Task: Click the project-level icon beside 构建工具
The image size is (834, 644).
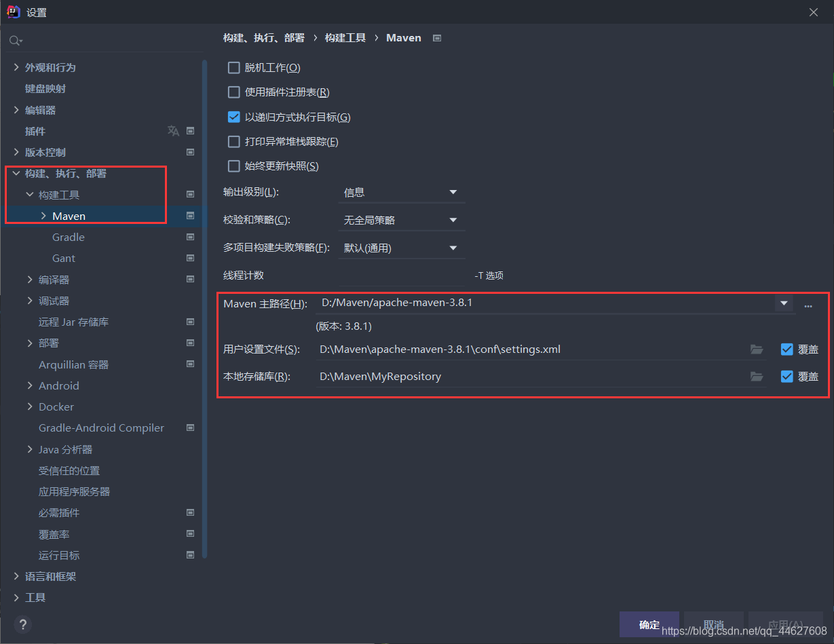Action: (x=191, y=194)
